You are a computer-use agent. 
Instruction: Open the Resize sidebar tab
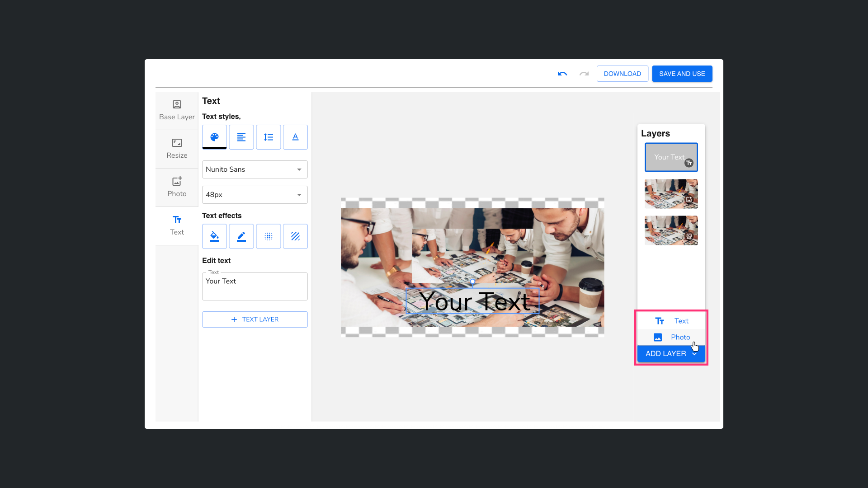(177, 149)
